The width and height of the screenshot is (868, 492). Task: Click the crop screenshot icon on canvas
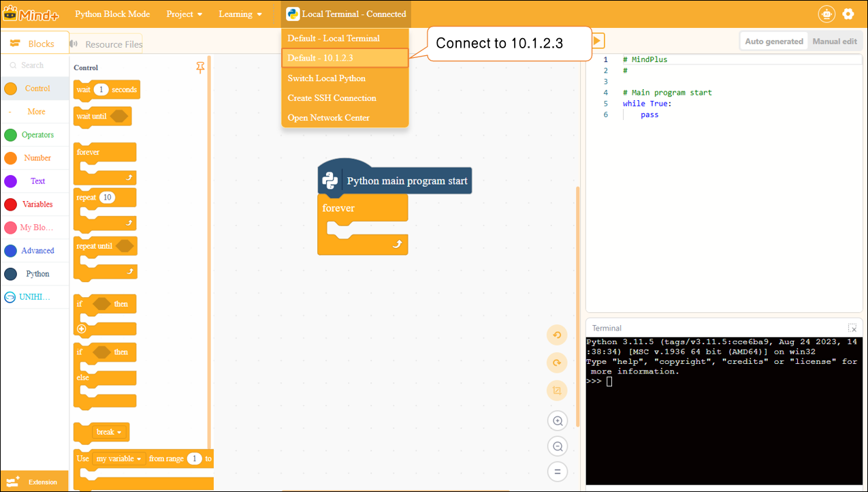point(557,390)
